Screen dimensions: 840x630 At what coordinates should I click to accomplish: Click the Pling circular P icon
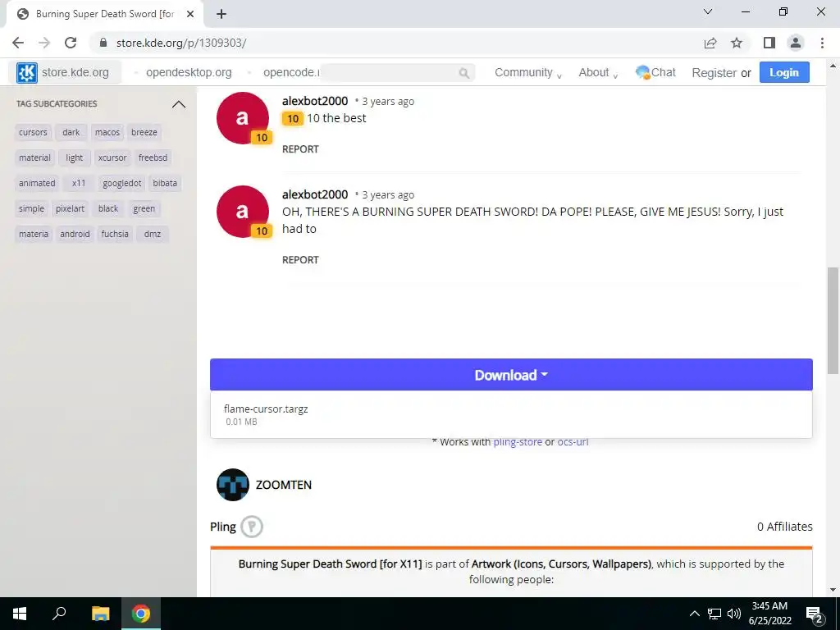[x=251, y=527]
